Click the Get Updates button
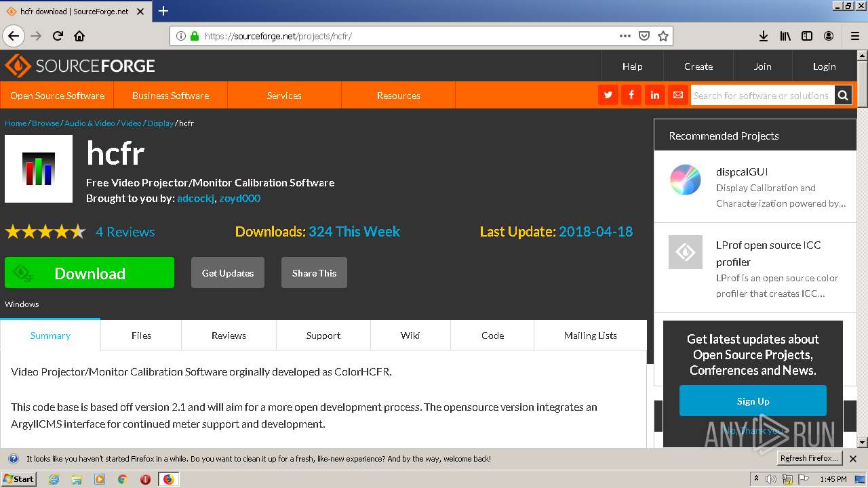The width and height of the screenshot is (868, 488). [228, 272]
